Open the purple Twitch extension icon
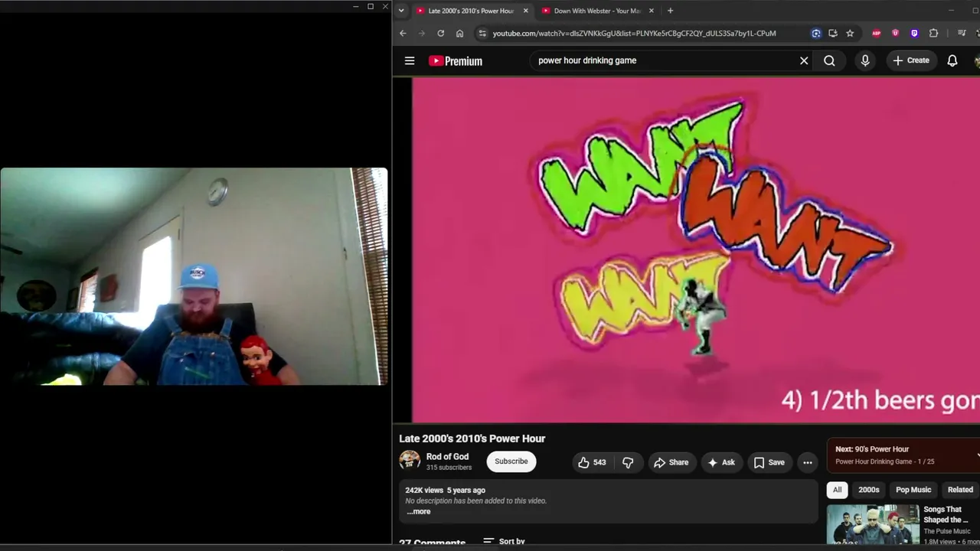 914,33
